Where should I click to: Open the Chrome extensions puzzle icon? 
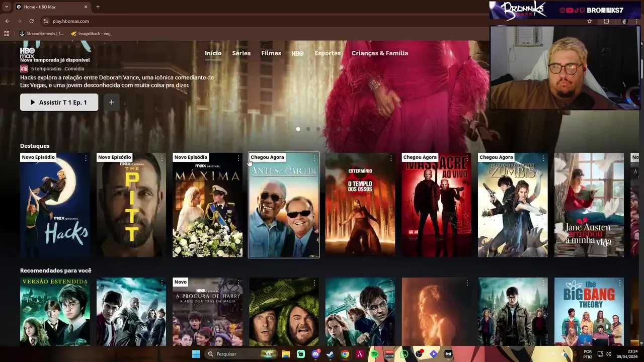(606, 21)
